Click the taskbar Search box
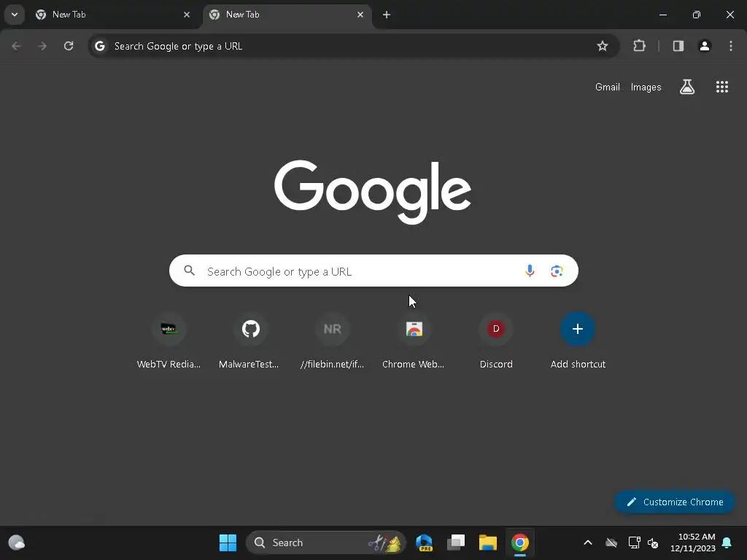This screenshot has height=560, width=747. (x=326, y=542)
